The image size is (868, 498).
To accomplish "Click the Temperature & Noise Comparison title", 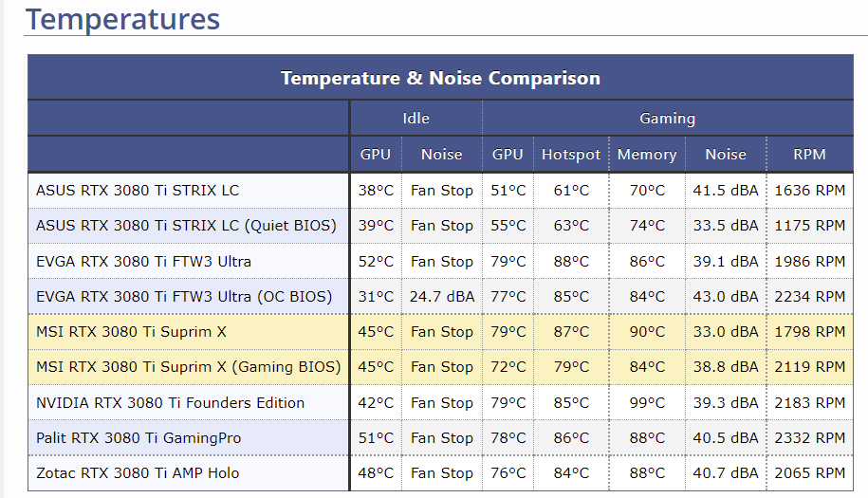I will (x=441, y=78).
